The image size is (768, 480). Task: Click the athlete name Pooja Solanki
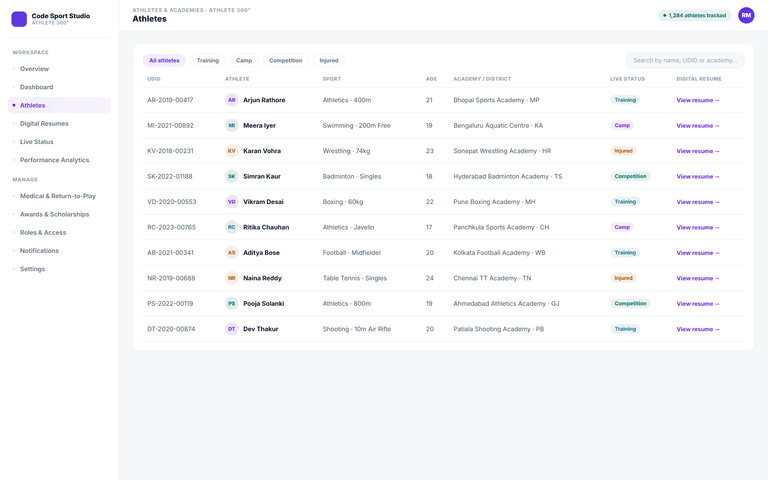[x=264, y=304]
